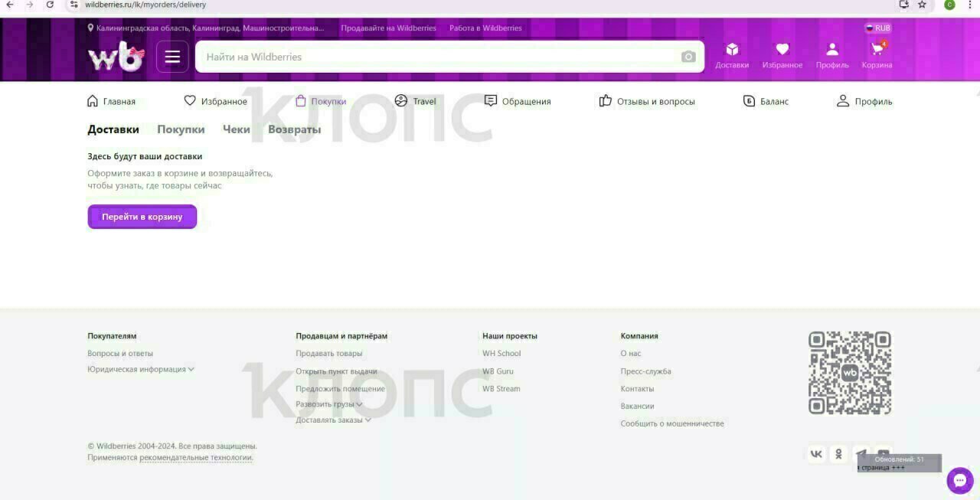Viewport: 980px width, 500px height.
Task: Open Профиль person icon in the purple header
Action: pyautogui.click(x=832, y=56)
